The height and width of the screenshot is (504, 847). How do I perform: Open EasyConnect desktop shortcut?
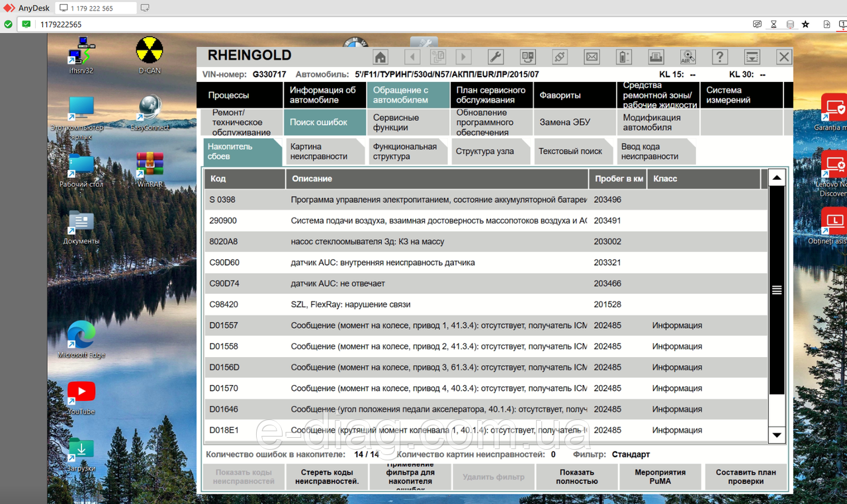(x=150, y=113)
